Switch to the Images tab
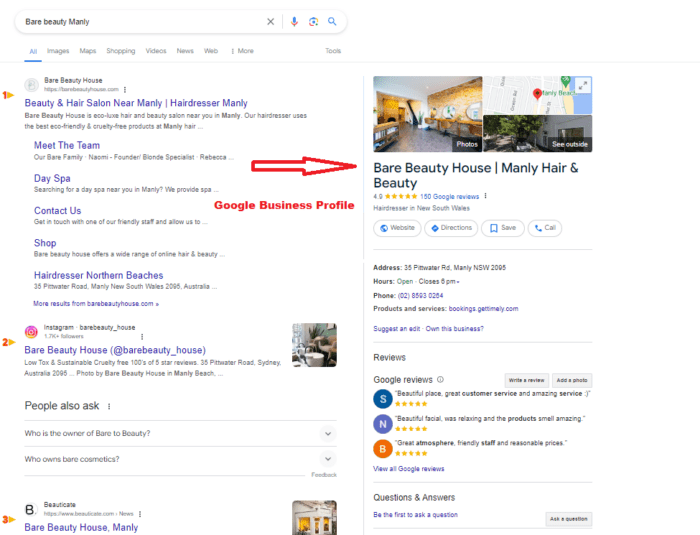700x535 pixels. coord(58,51)
